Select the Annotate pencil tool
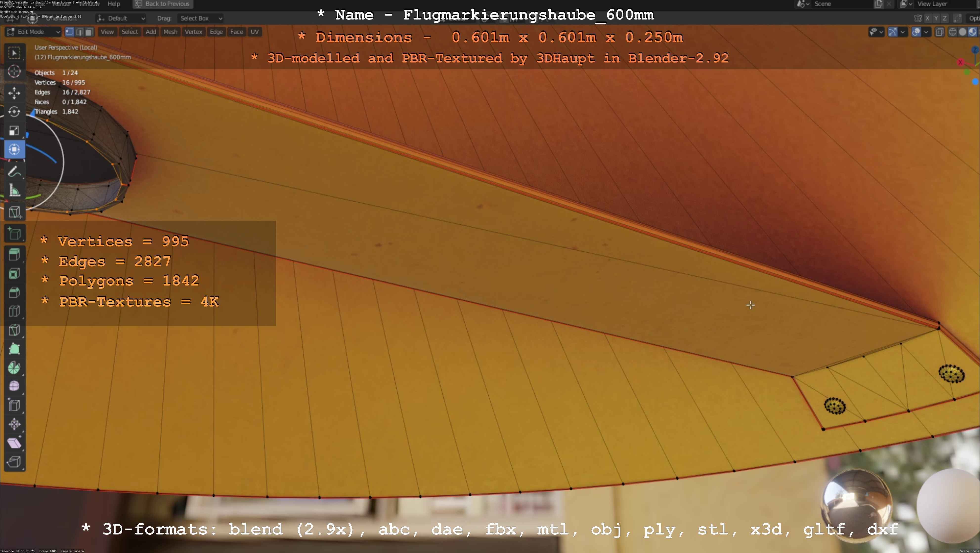The width and height of the screenshot is (980, 553). tap(14, 171)
